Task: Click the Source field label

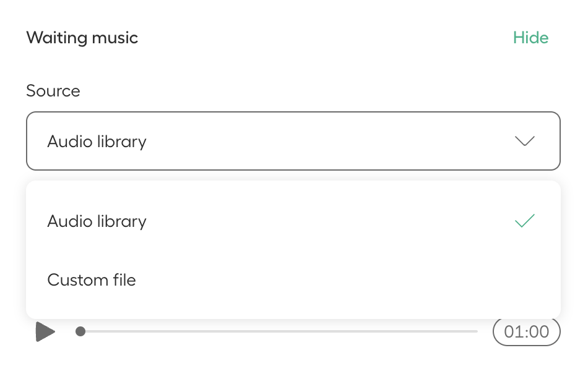Action: (53, 91)
